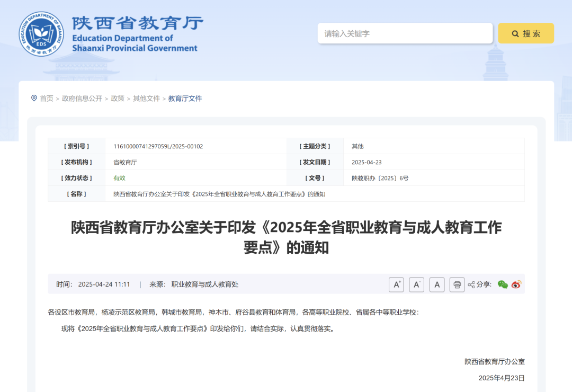The image size is (572, 392).
Task: Share the article via the WeChat icon
Action: (503, 284)
